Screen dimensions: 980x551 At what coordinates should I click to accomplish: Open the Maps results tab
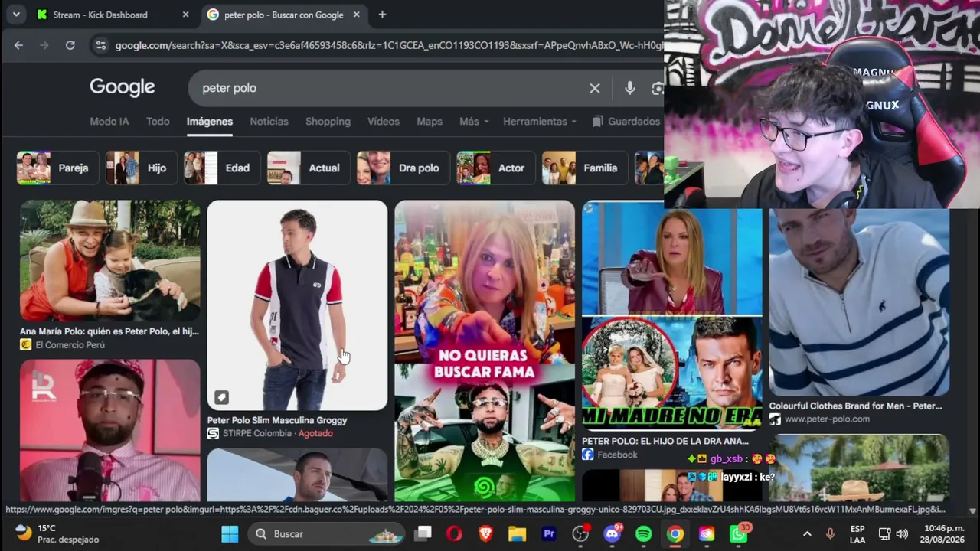[x=430, y=122]
